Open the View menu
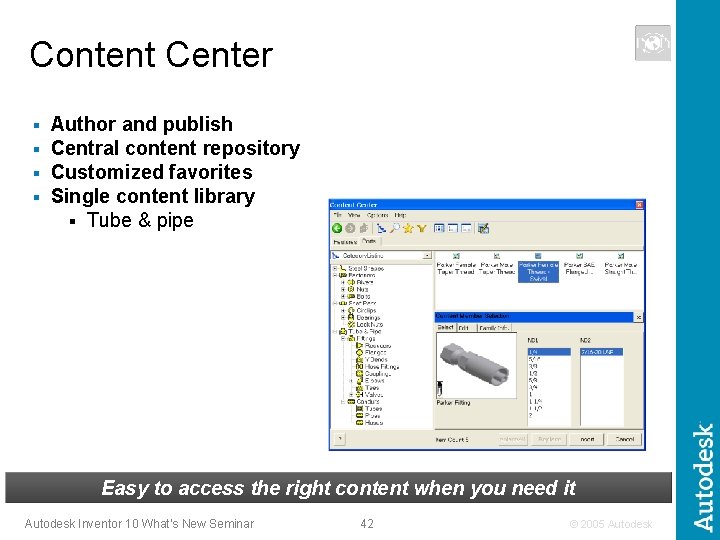Viewport: 720px width, 540px height. (354, 215)
